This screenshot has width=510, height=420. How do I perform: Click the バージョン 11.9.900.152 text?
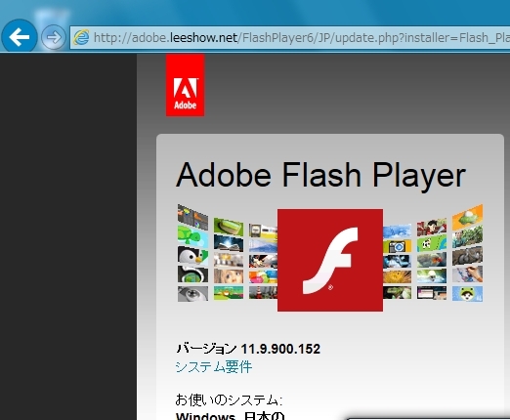point(248,349)
